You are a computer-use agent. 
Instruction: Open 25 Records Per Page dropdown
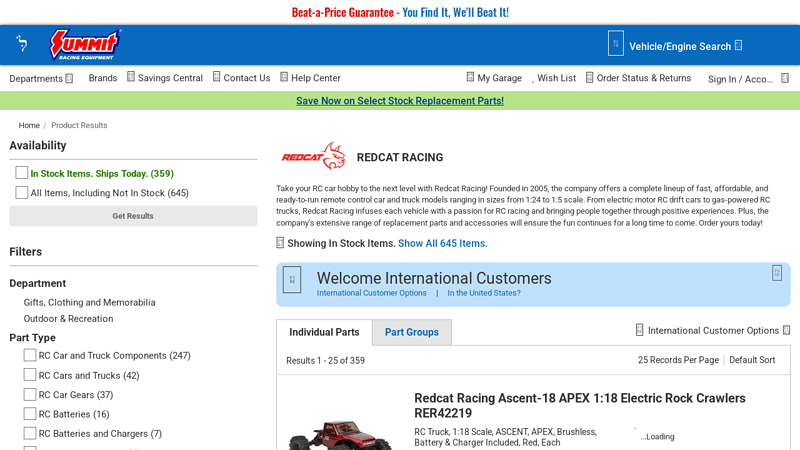pos(678,360)
